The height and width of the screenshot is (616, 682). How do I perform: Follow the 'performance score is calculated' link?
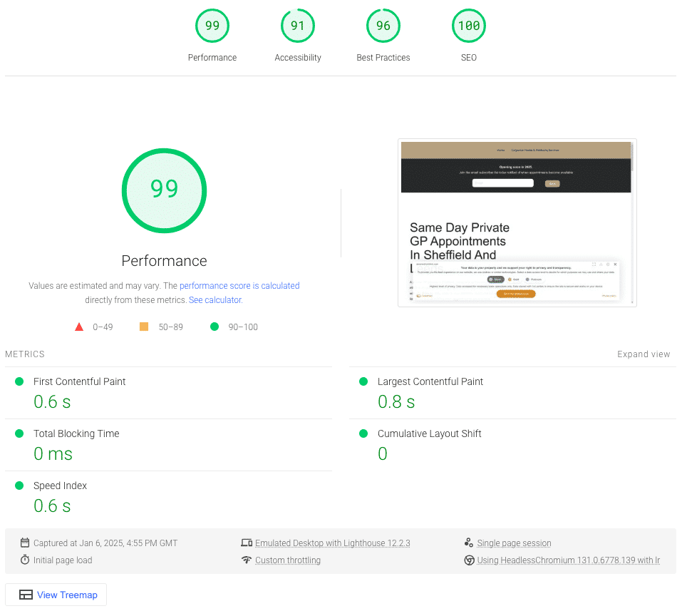tap(239, 286)
